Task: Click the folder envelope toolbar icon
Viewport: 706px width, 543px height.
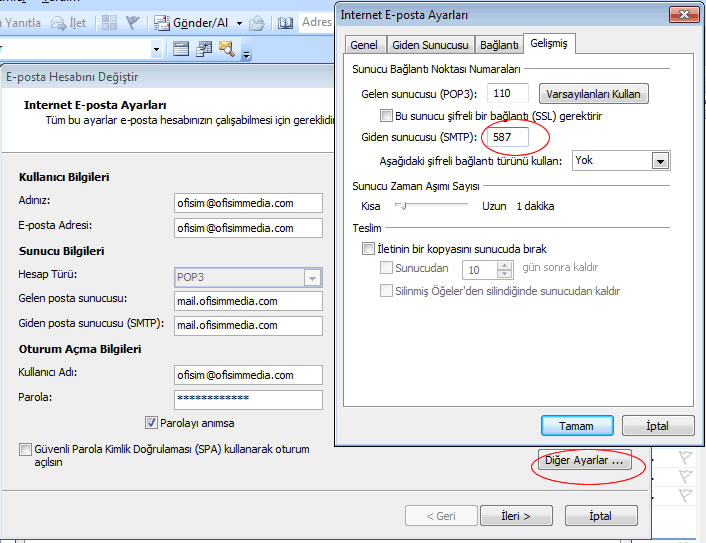Action: pyautogui.click(x=257, y=23)
